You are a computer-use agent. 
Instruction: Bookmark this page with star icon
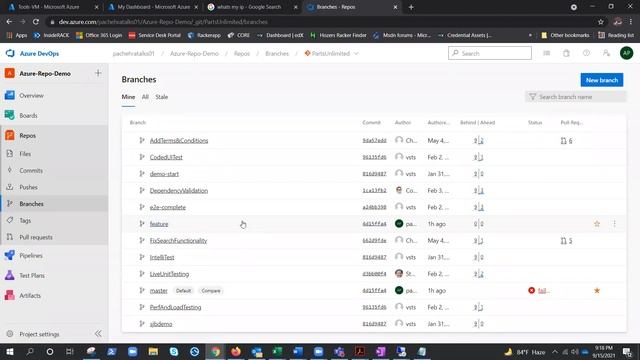(x=600, y=22)
